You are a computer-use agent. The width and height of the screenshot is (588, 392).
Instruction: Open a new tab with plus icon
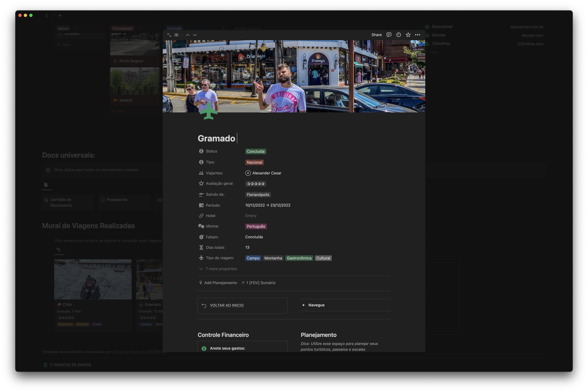(60, 15)
